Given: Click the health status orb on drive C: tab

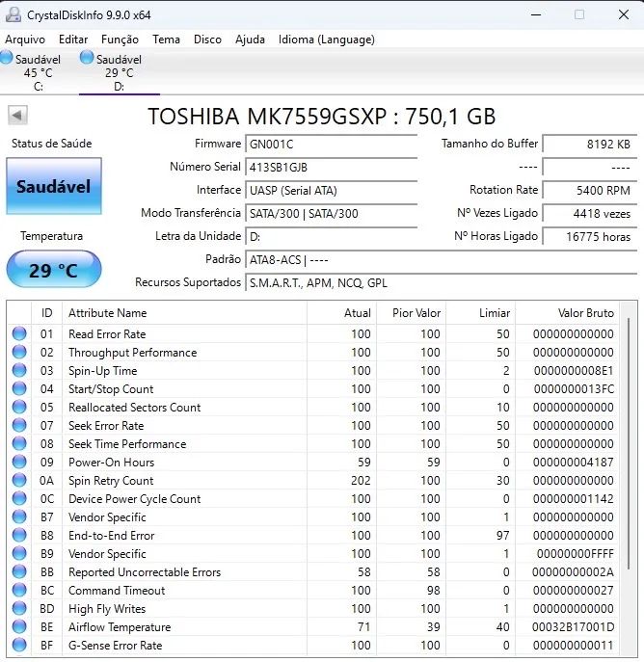Looking at the screenshot, I should click(7, 58).
